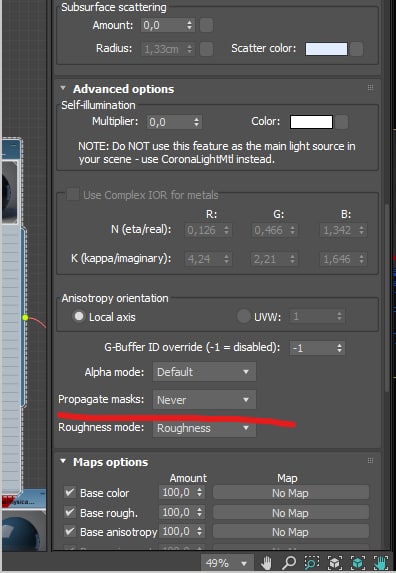Viewport: 396px width, 573px height.
Task: Open the Scatter color swatch
Action: [326, 49]
